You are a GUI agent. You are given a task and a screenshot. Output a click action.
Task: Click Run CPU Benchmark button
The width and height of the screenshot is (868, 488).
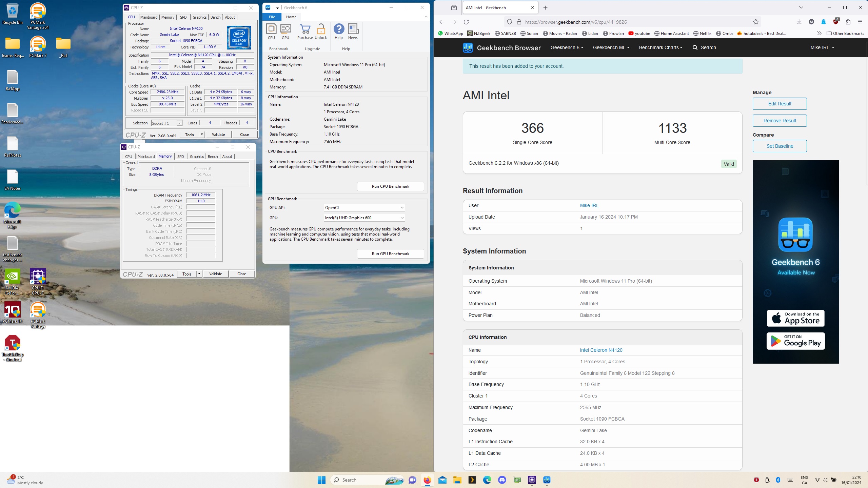coord(390,186)
